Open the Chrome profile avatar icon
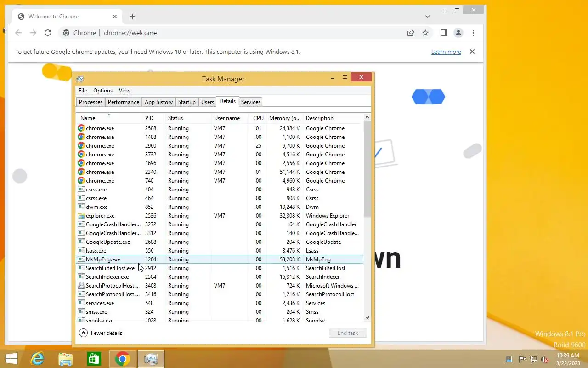The width and height of the screenshot is (588, 368). click(458, 33)
